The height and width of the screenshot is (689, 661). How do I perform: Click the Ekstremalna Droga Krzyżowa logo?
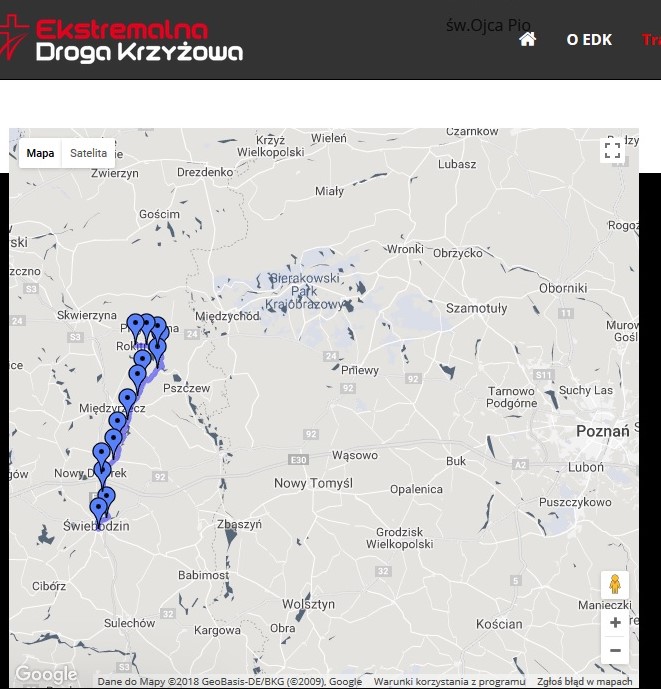pyautogui.click(x=121, y=39)
